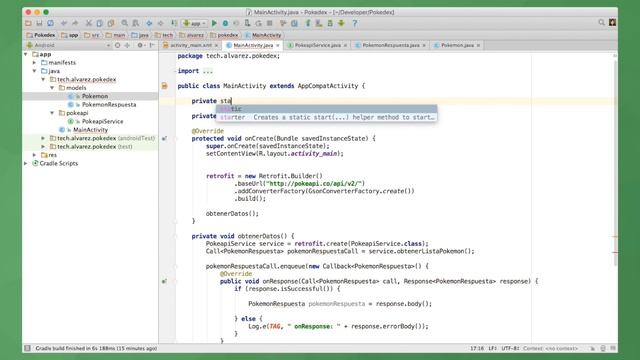
Task: Click the src breadcrumb
Action: click(x=92, y=35)
